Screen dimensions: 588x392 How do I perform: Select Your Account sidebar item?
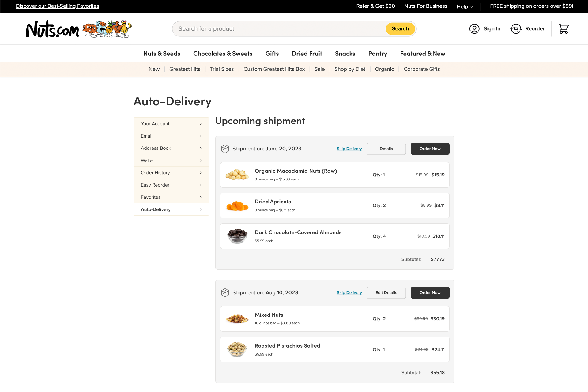[171, 124]
